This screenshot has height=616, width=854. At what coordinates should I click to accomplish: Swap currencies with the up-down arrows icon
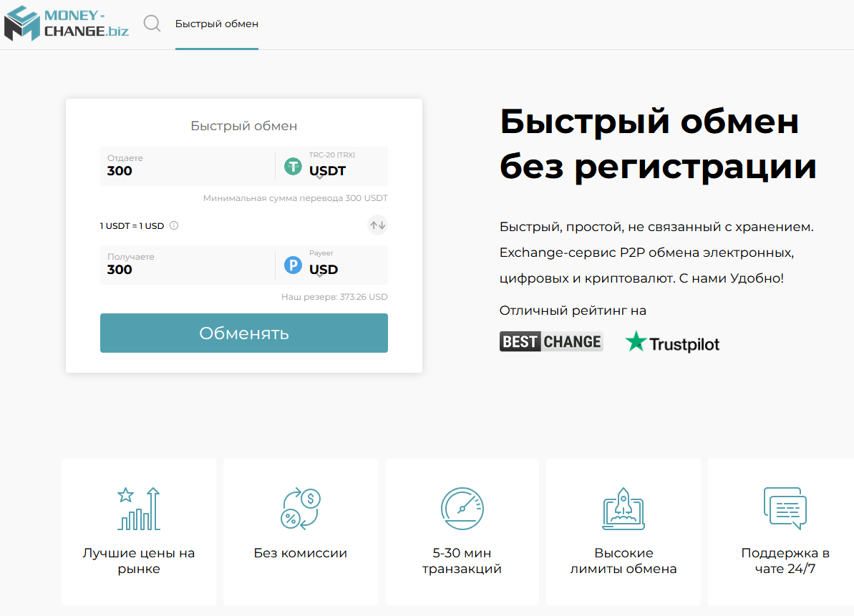click(x=377, y=225)
